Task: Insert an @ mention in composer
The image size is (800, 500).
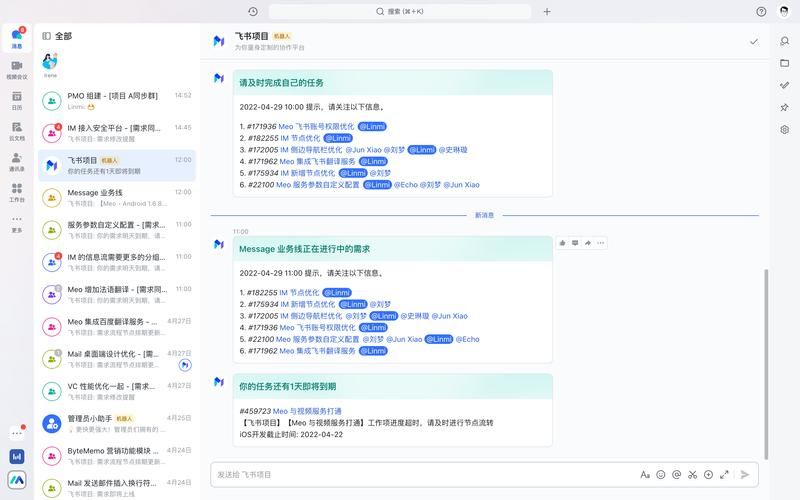Action: point(677,474)
